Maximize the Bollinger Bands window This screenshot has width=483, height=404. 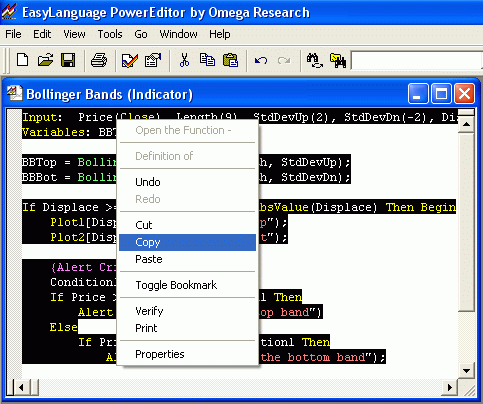tap(441, 93)
